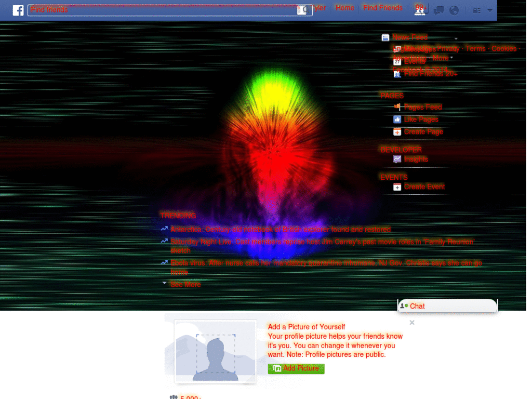Expand the News Feed options arrow

[x=456, y=38]
